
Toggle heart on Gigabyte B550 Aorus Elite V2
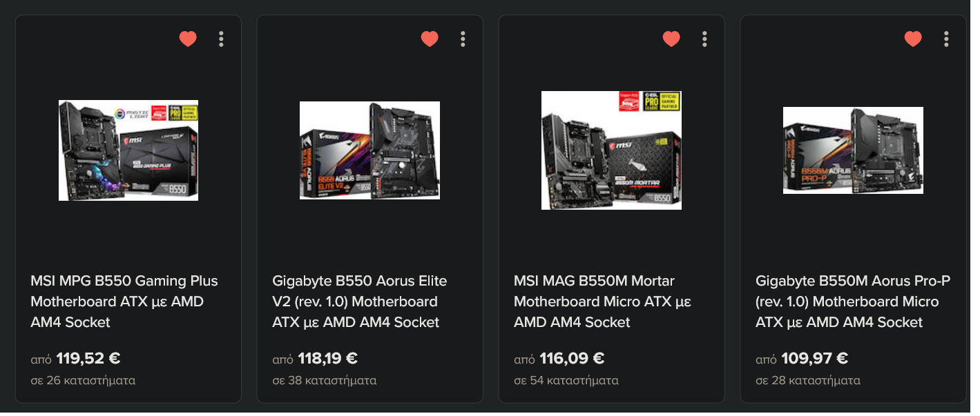tap(430, 39)
